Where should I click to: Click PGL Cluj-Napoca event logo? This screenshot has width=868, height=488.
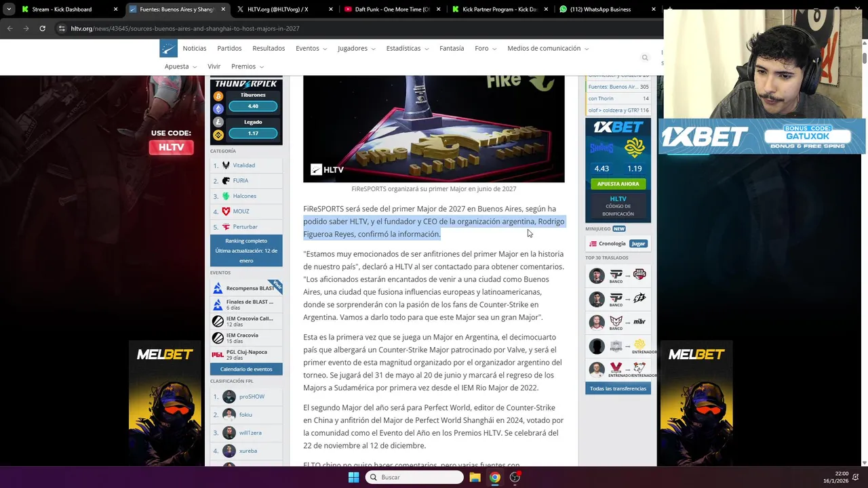[x=218, y=354]
